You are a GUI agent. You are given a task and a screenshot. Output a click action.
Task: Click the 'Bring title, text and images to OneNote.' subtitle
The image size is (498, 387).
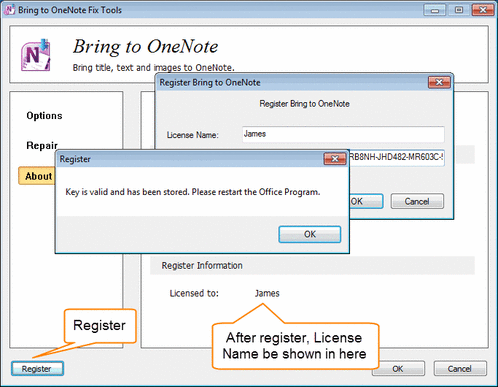pos(153,68)
